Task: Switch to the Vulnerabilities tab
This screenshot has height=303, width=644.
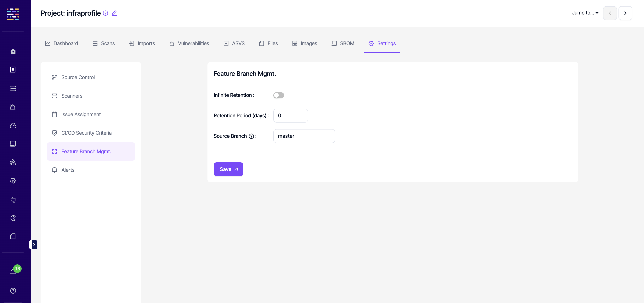Action: 189,43
